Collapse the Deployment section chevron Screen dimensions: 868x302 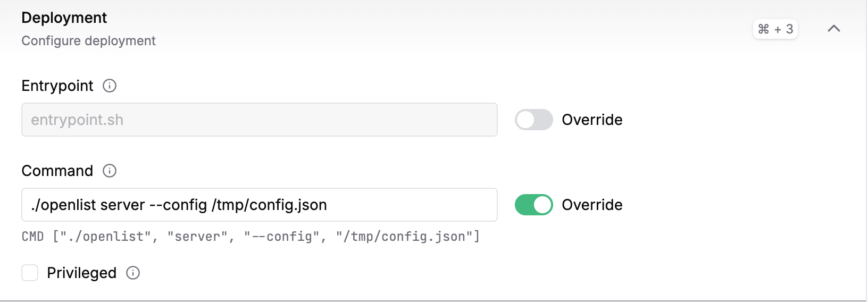point(834,29)
